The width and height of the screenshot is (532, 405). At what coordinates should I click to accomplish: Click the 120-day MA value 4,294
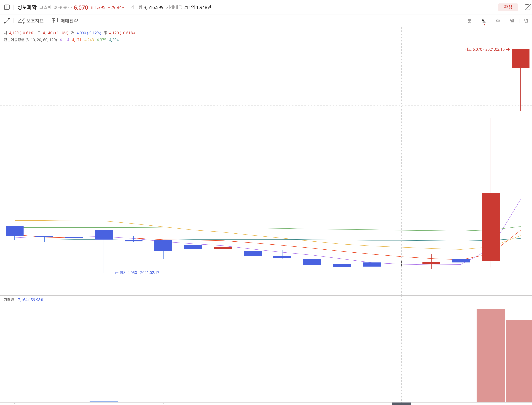[114, 40]
